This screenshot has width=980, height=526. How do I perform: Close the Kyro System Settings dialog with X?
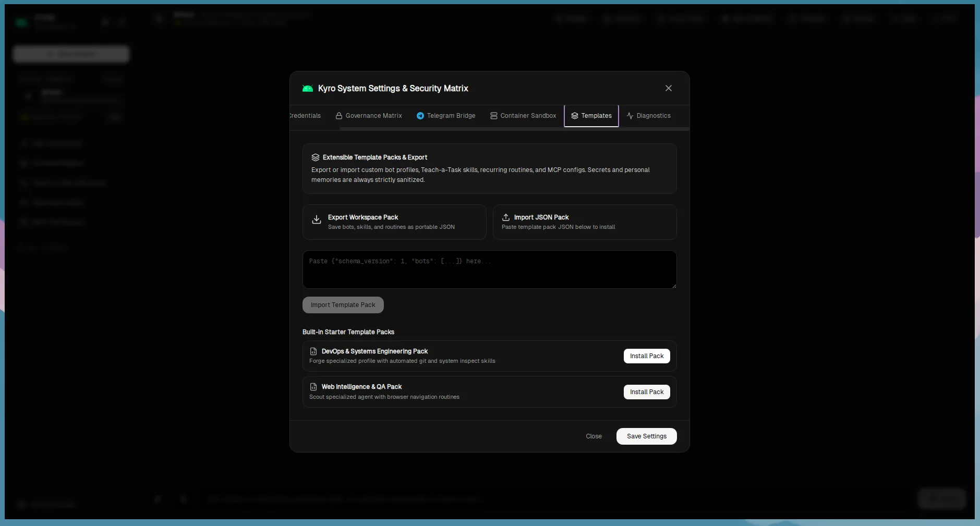pos(668,88)
